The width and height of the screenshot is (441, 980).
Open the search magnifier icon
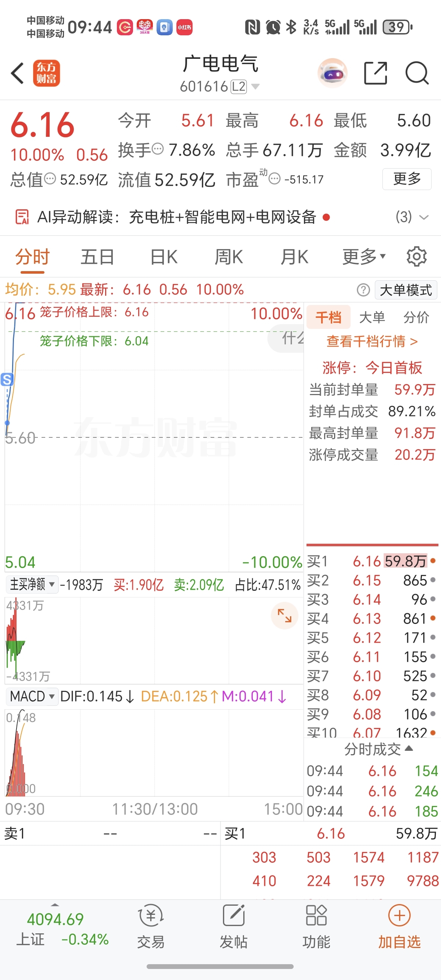(417, 73)
